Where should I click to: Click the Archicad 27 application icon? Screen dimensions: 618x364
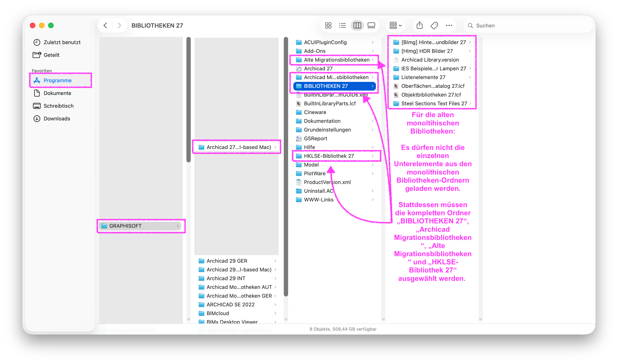coord(299,69)
